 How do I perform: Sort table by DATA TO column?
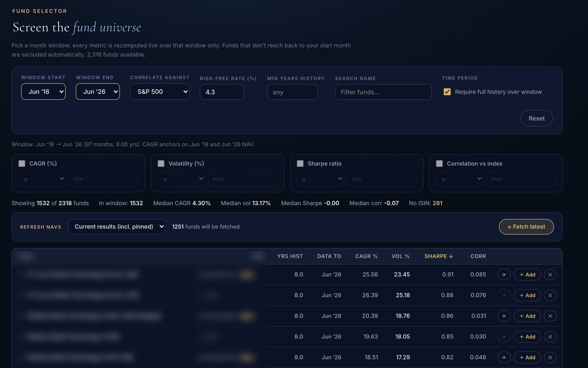click(x=329, y=256)
